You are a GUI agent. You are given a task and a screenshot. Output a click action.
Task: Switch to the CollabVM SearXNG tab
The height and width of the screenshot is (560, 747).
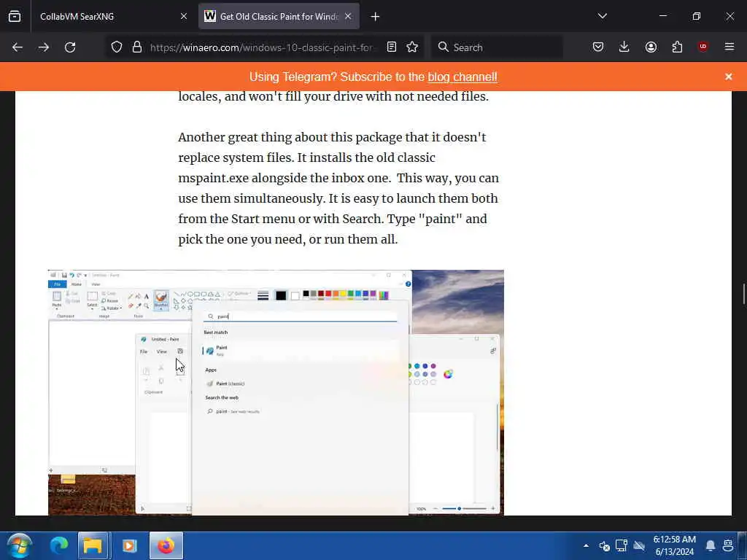[113, 16]
